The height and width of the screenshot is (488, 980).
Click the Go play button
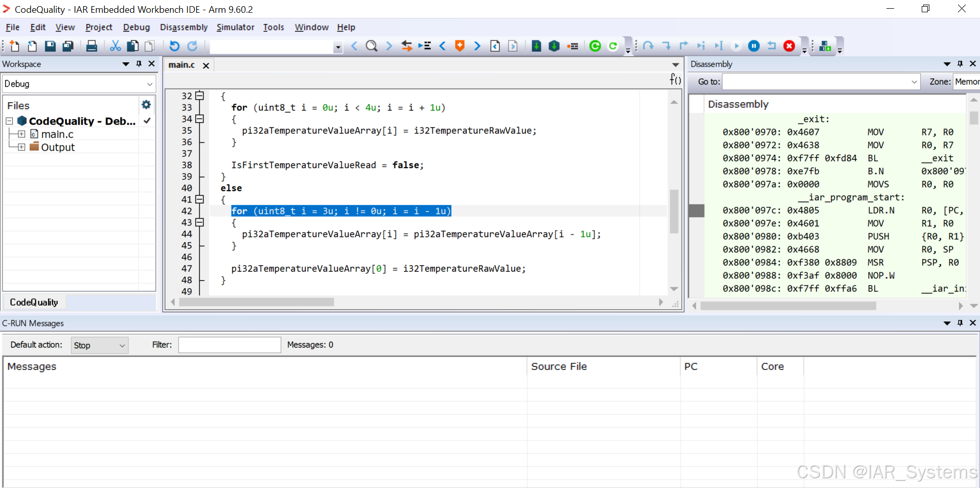click(x=736, y=46)
